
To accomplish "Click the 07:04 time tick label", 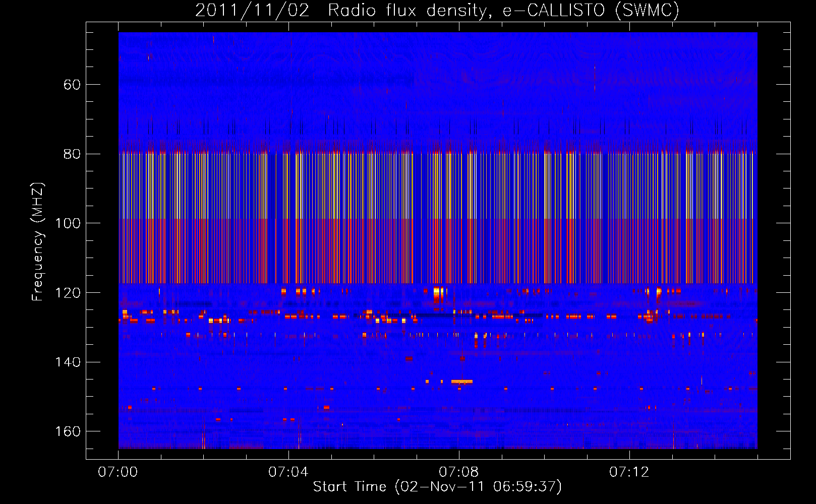I will click(288, 472).
